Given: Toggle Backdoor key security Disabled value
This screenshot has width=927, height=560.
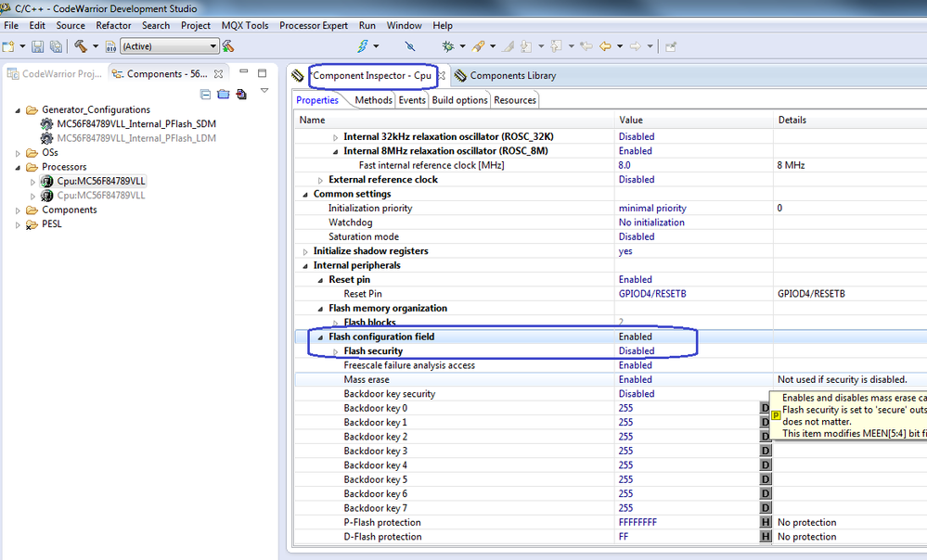Looking at the screenshot, I should pyautogui.click(x=636, y=394).
